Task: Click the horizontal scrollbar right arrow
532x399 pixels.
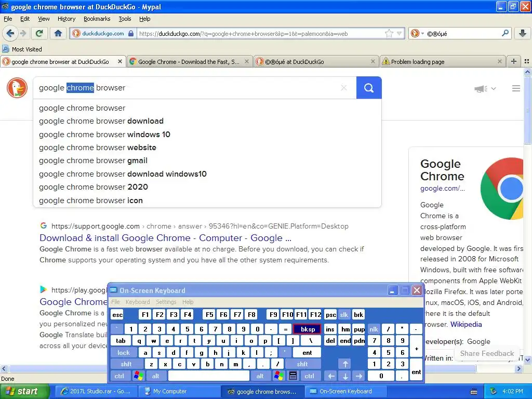Action: (519, 368)
